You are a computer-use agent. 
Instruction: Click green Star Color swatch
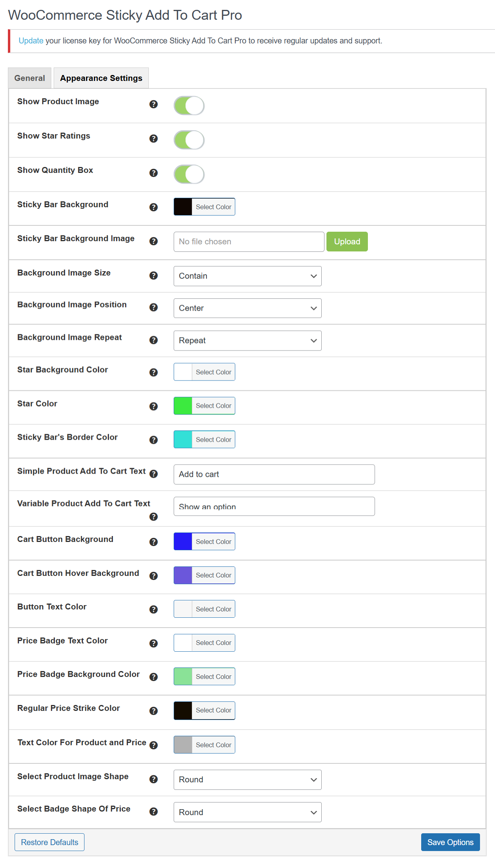click(x=183, y=406)
